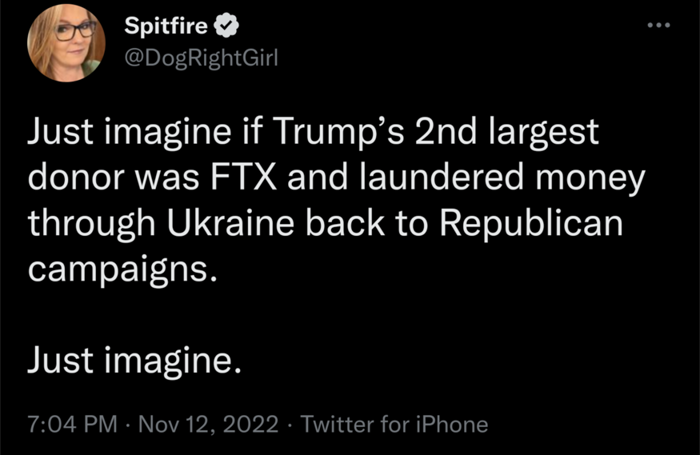This screenshot has width=700, height=455.
Task: Click the word "campaigns." in the tweet
Action: tap(122, 268)
